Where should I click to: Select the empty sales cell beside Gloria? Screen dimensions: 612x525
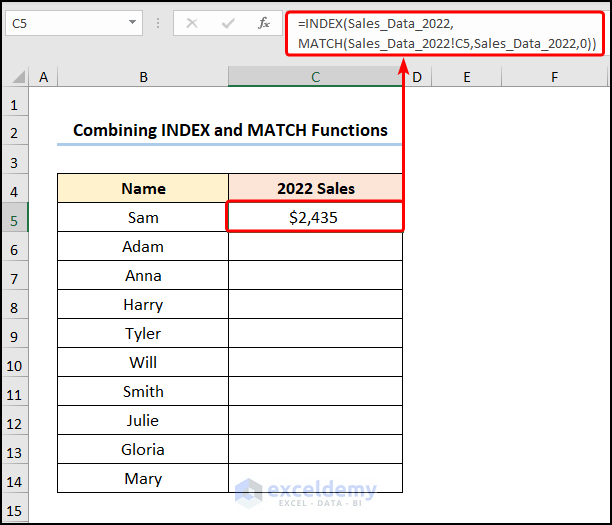coord(315,449)
